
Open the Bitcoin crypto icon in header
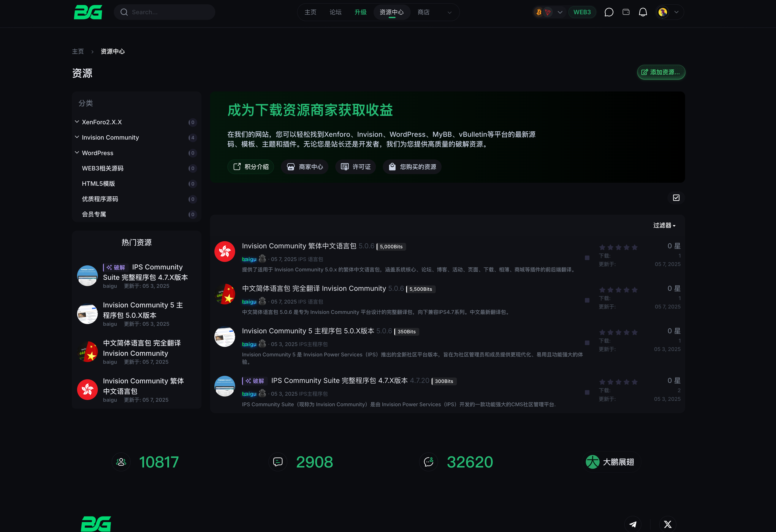538,12
